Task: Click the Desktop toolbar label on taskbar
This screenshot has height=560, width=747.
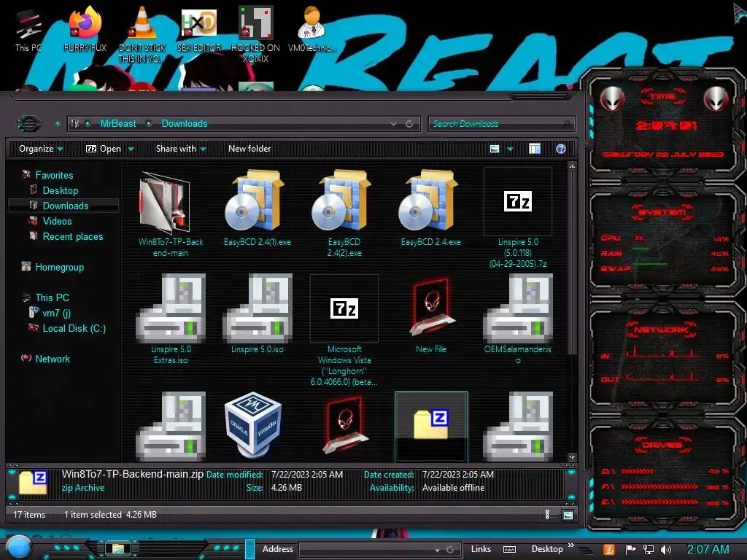Action: 547,549
